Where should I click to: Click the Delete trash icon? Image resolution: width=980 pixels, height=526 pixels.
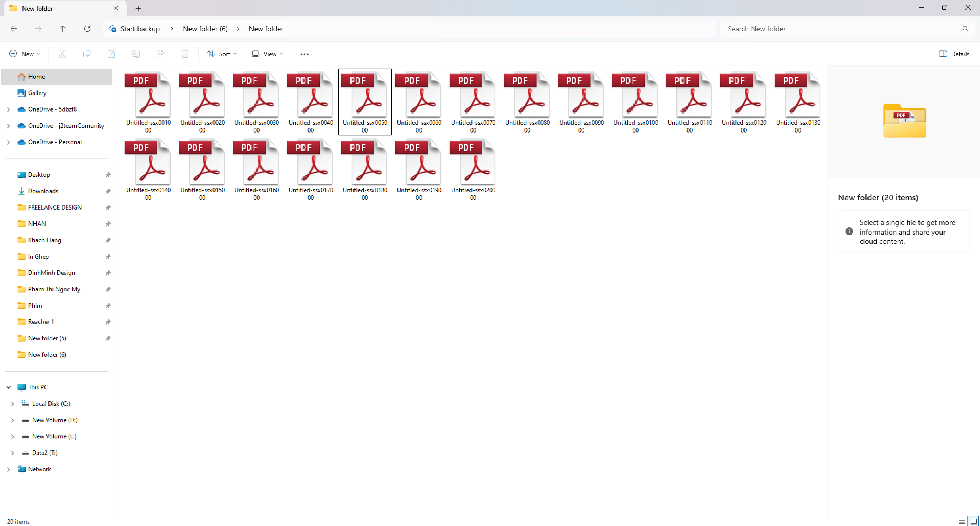(185, 54)
